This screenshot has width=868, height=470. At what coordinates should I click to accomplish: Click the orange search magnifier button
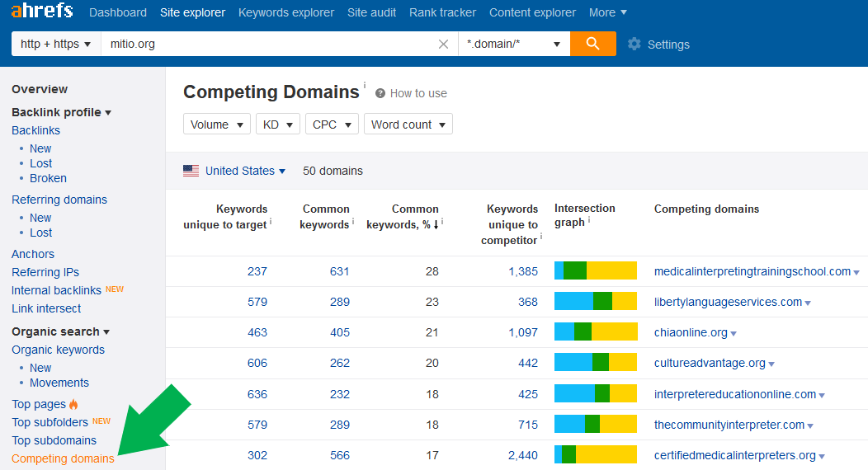click(593, 44)
